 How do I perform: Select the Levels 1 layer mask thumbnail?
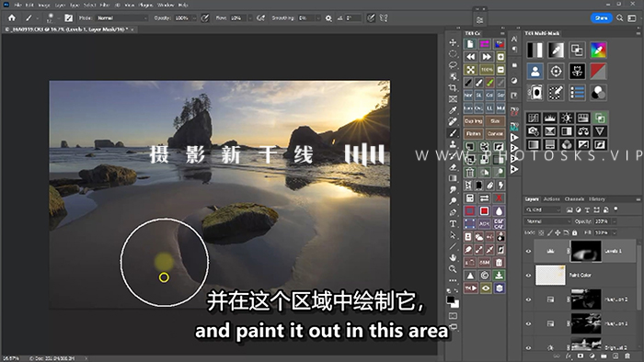(586, 251)
